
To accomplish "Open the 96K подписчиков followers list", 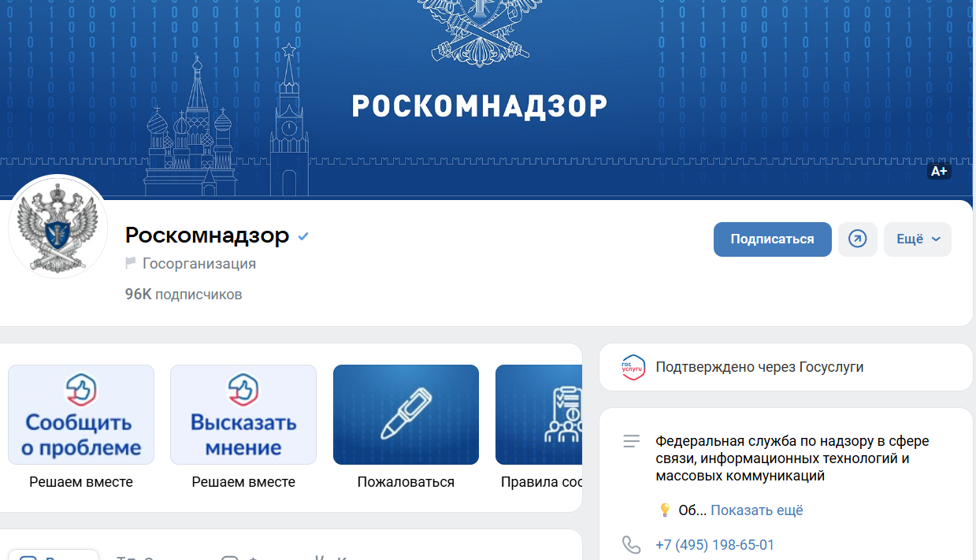I will [x=184, y=295].
